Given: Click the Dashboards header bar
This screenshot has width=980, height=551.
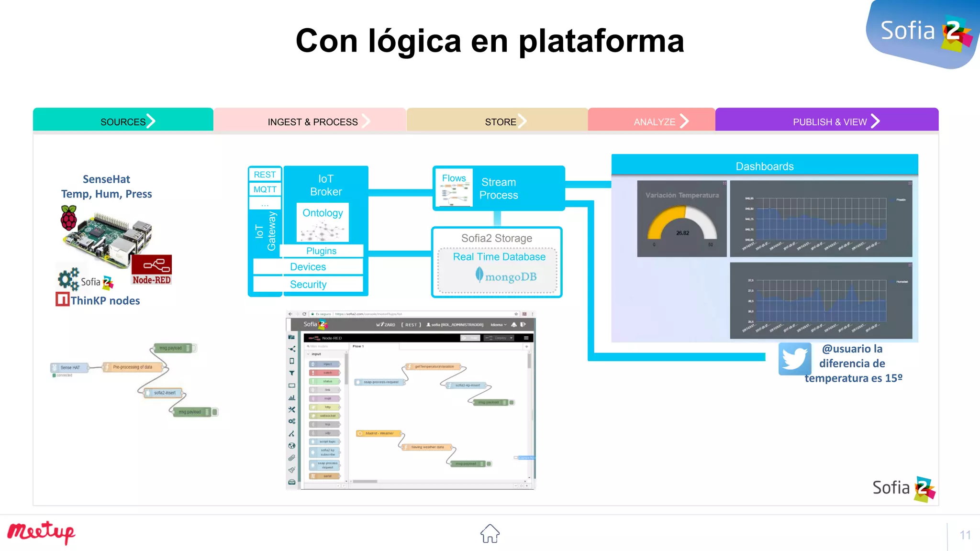Looking at the screenshot, I should tap(765, 165).
